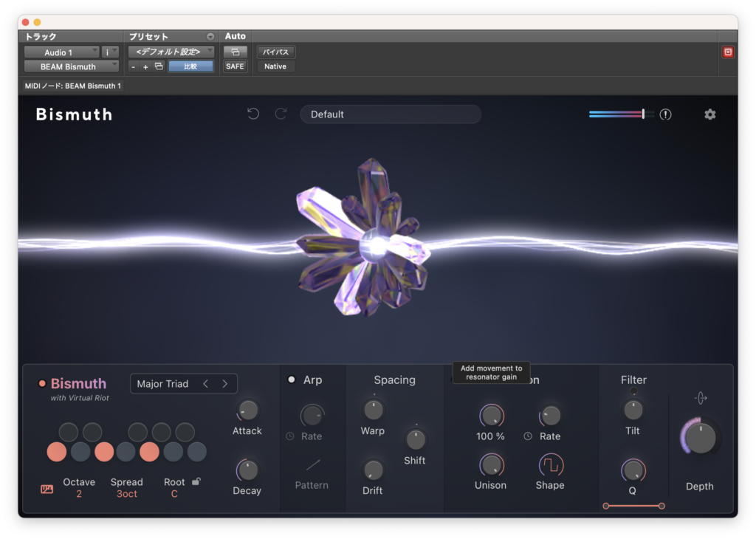The height and width of the screenshot is (539, 756).
Task: Enable the F# black note key
Action: tap(137, 432)
